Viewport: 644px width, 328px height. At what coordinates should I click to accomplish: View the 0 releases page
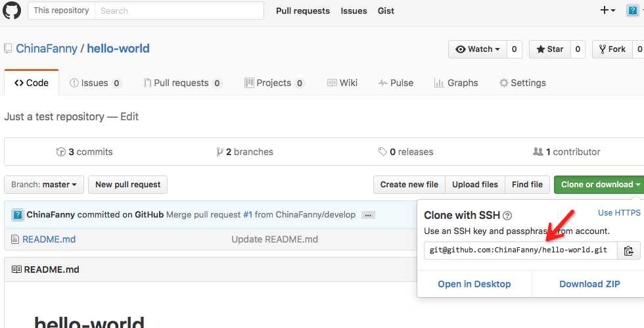406,152
